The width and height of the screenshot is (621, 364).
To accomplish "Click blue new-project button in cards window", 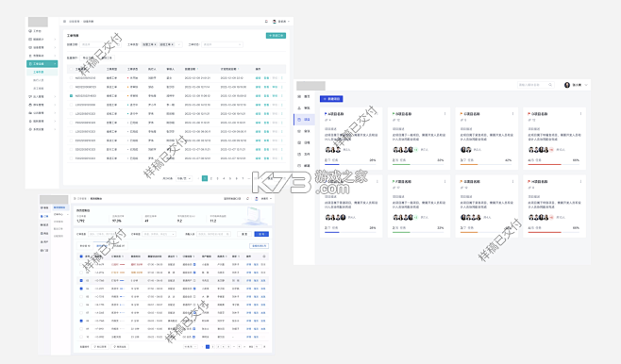I will (331, 99).
